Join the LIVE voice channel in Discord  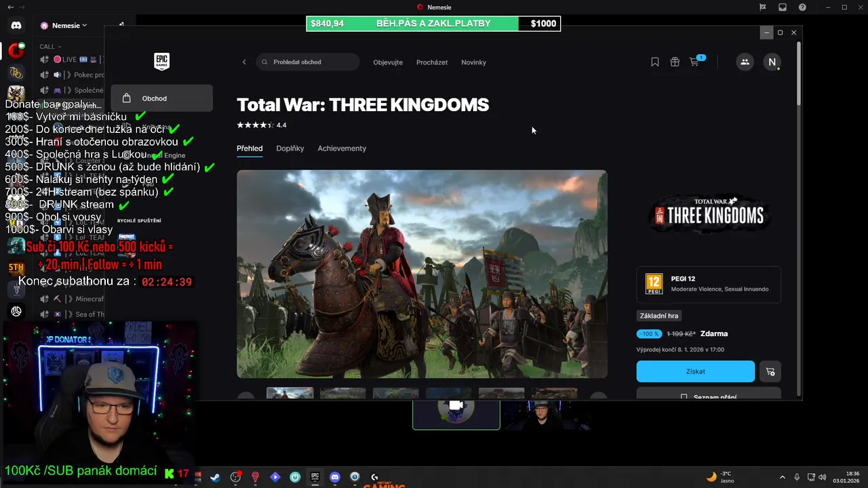[71, 60]
